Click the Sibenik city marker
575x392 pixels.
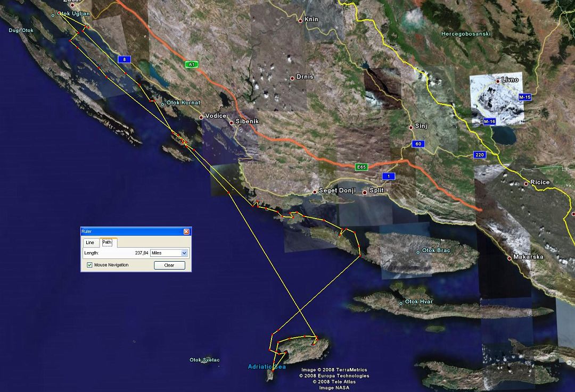pyautogui.click(x=232, y=123)
